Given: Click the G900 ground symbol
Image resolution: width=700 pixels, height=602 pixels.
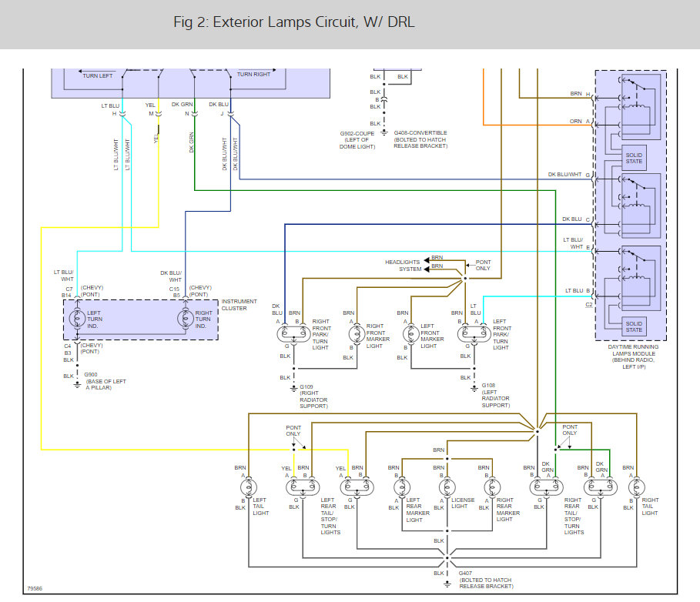Looking at the screenshot, I should click(x=77, y=384).
